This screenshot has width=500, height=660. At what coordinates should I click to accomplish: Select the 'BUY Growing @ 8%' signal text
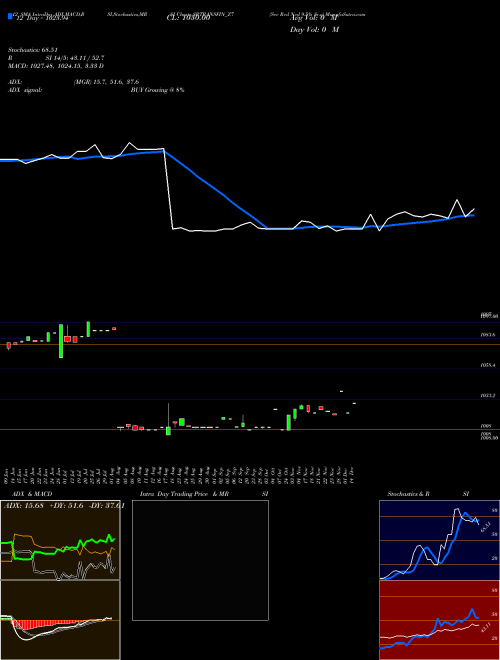coord(157,90)
